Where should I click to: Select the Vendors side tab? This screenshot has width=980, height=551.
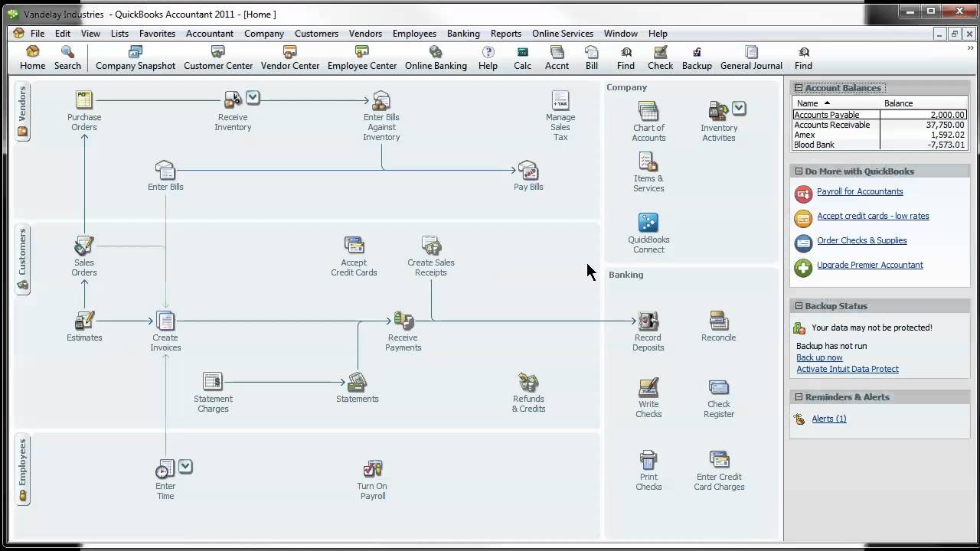click(22, 112)
